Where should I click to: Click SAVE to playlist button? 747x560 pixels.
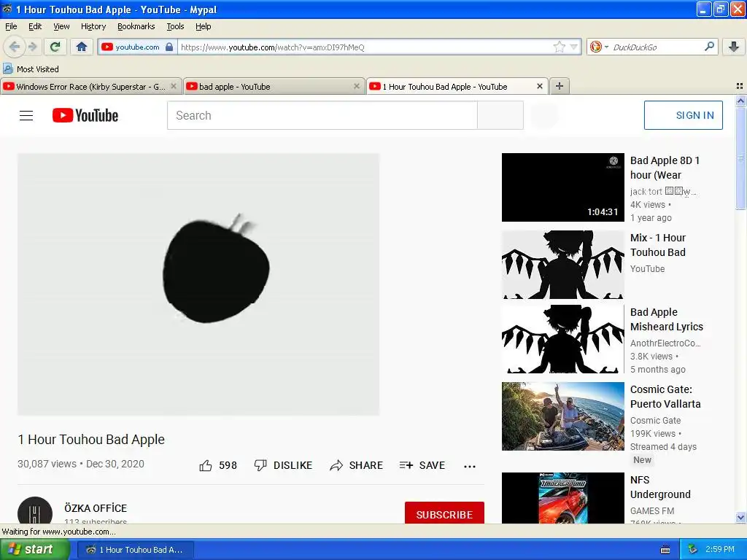pos(422,465)
